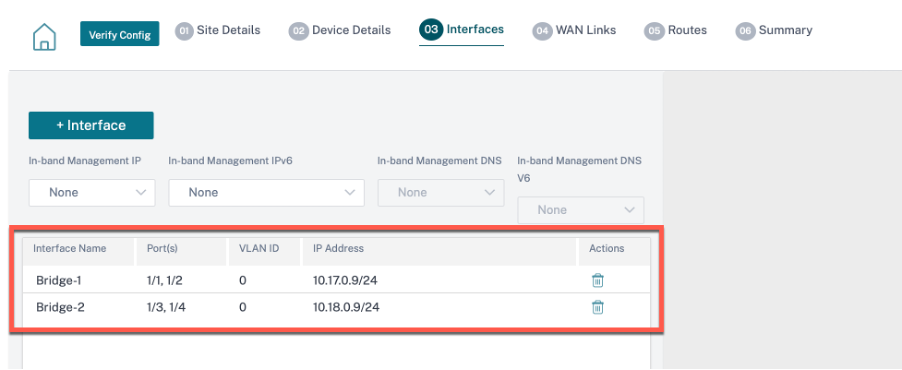902x370 pixels.
Task: Switch to the 04 WAN Links step
Action: pos(575,30)
